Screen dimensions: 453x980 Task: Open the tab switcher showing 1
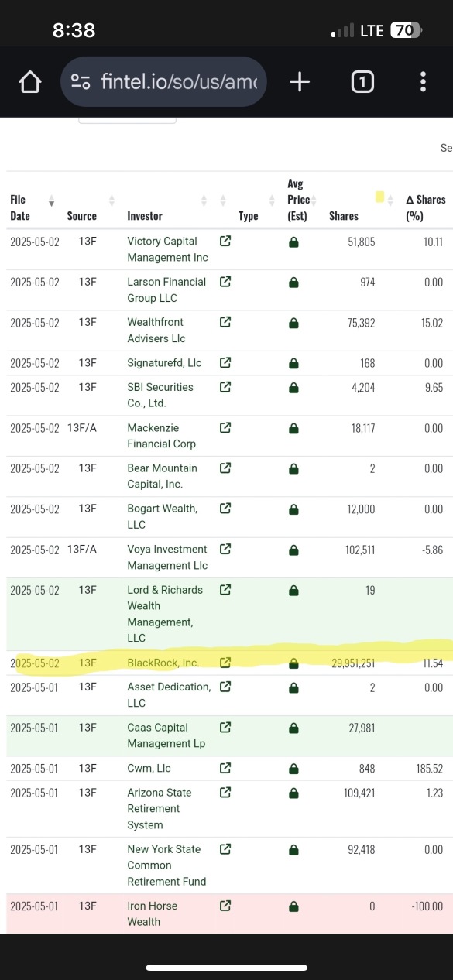coord(362,81)
